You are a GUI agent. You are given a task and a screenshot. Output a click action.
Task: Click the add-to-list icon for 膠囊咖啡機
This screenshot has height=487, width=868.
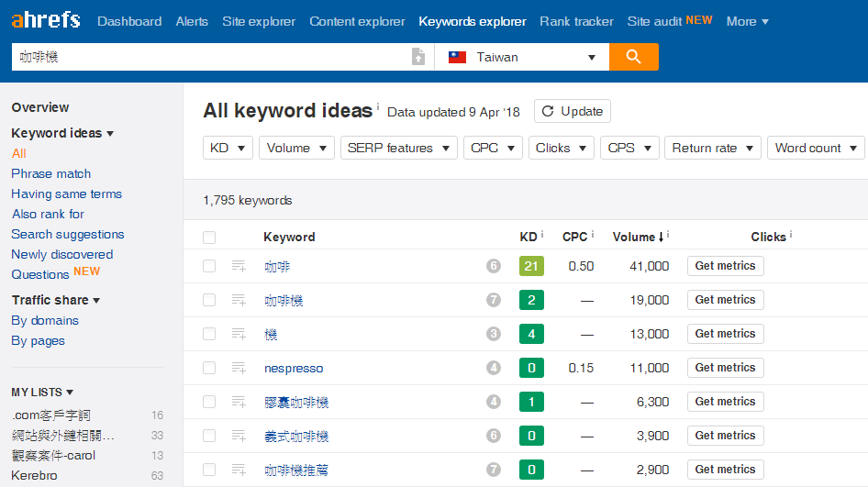click(239, 402)
